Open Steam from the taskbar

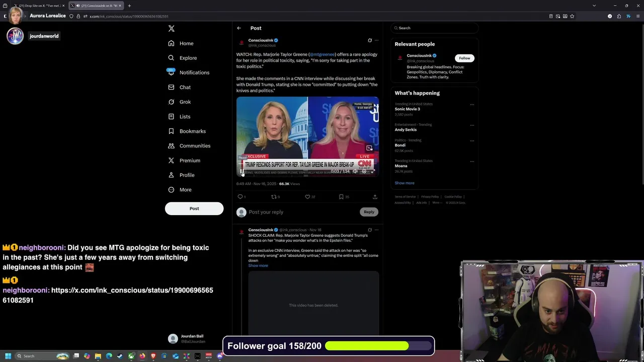pyautogui.click(x=120, y=356)
